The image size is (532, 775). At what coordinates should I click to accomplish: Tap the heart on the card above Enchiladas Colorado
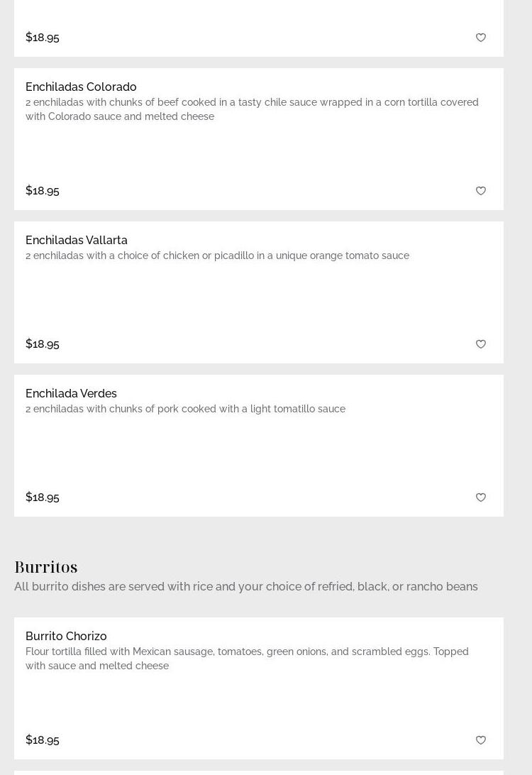481,38
